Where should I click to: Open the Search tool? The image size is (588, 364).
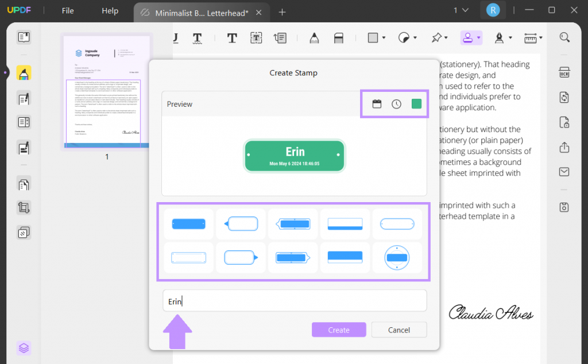[564, 37]
